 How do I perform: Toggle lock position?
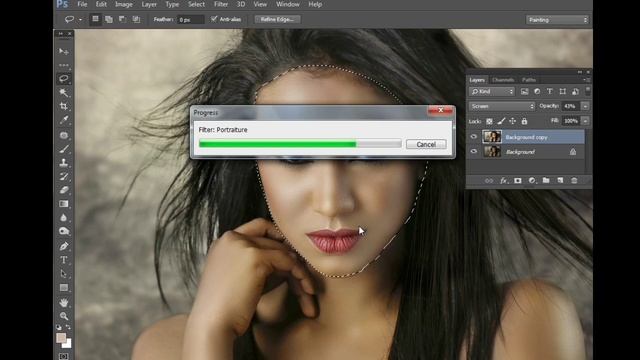tap(513, 121)
